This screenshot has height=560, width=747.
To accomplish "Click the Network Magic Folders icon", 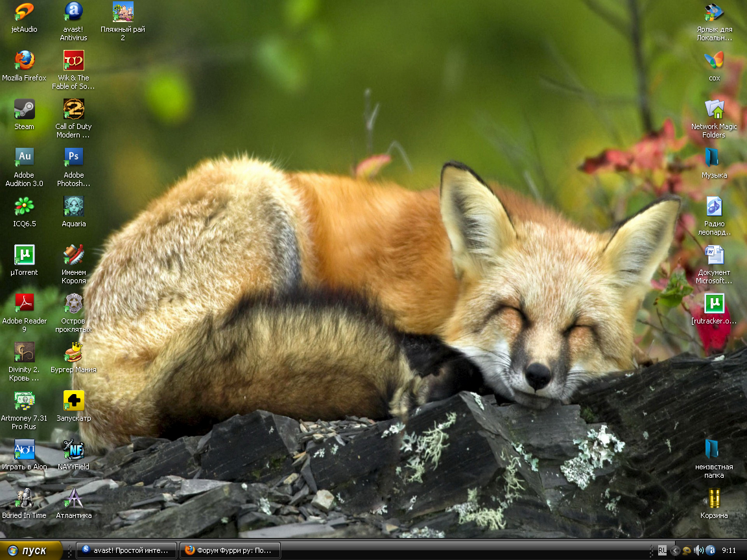I will point(714,110).
